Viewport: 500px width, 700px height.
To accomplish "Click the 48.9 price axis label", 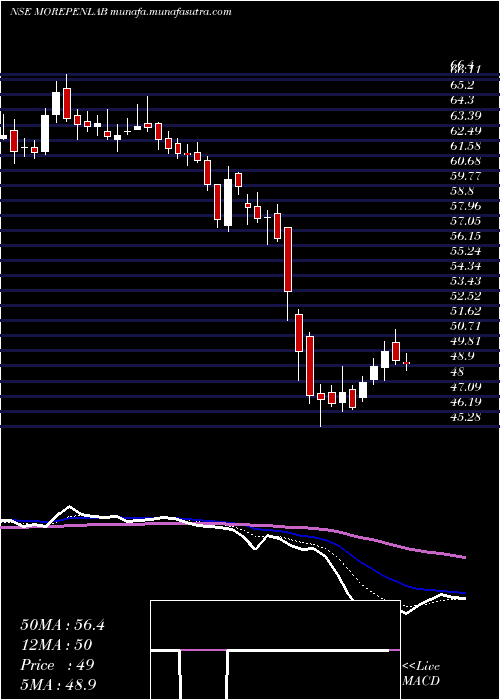I will tap(462, 357).
